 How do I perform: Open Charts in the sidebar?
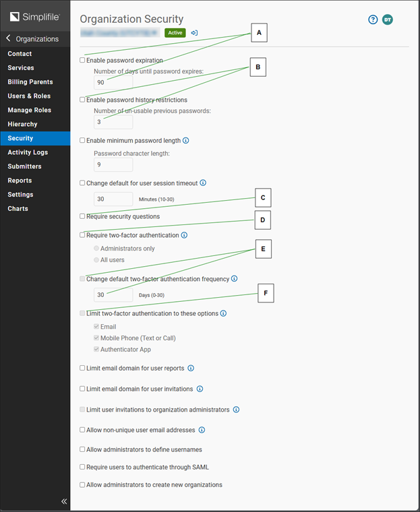coord(35,208)
